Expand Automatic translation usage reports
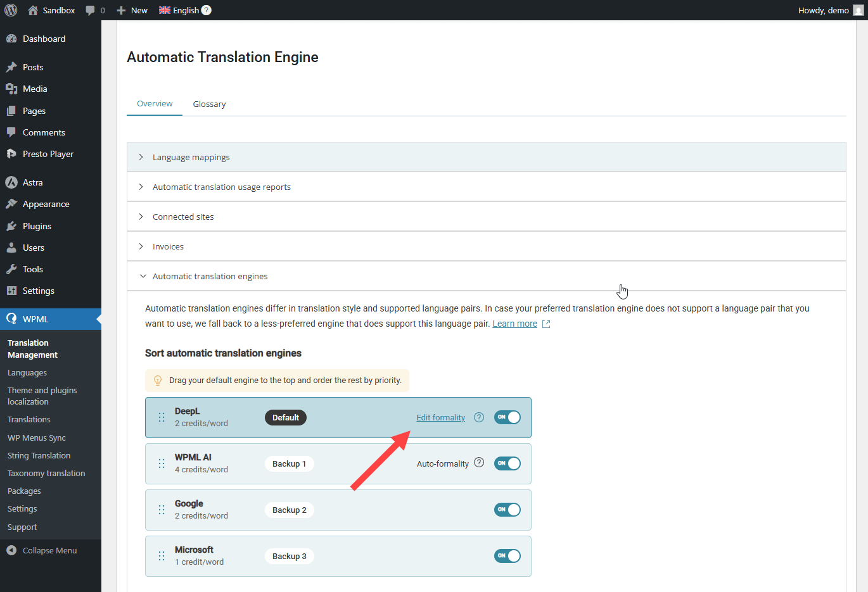 click(487, 187)
